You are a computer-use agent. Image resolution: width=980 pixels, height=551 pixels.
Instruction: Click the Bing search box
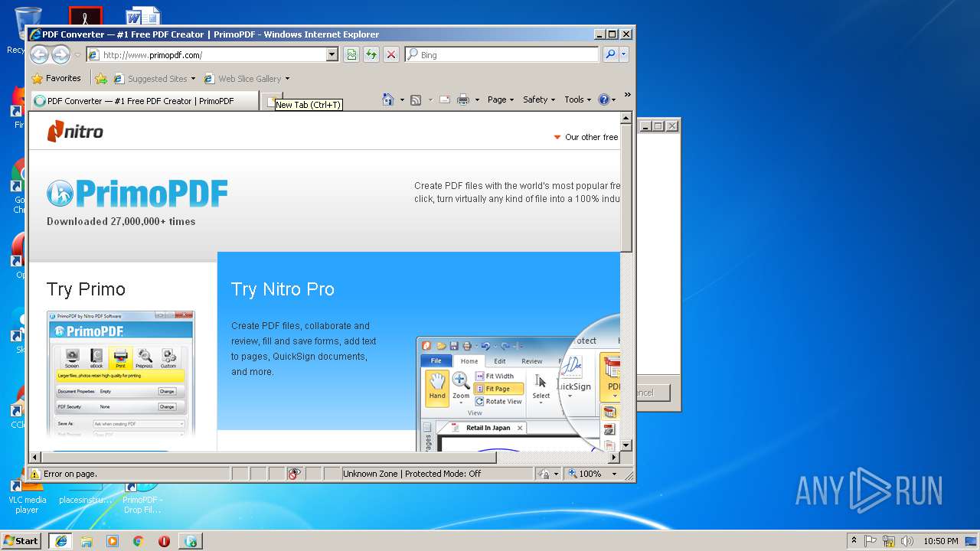(x=502, y=54)
